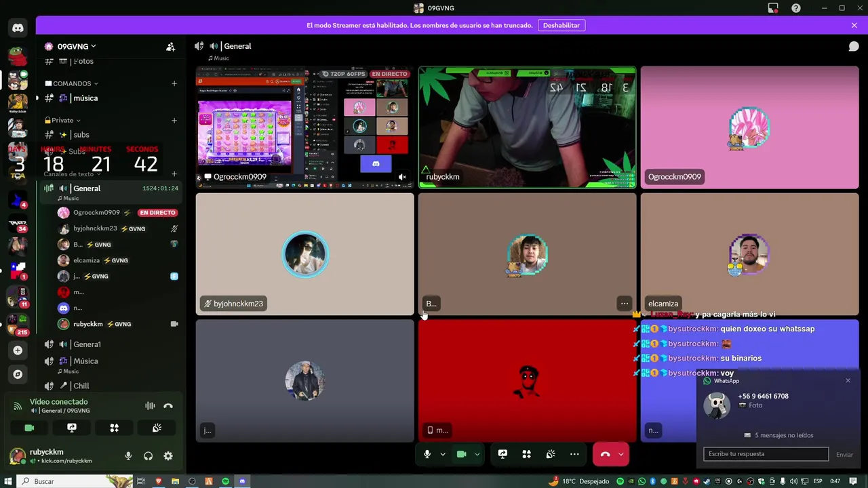Start an activity from the voice panel
This screenshot has width=868, height=488.
point(114,428)
